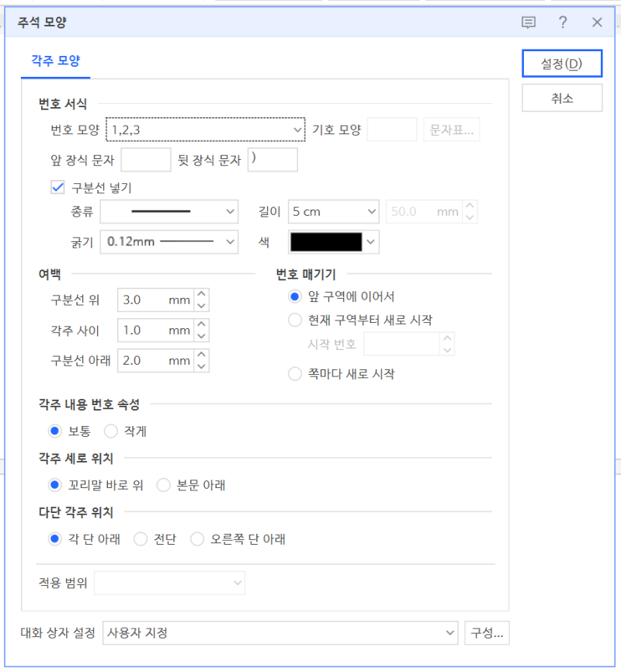621x672 pixels.
Task: Decrease the 구분선 아래 margin value
Action: pos(202,366)
